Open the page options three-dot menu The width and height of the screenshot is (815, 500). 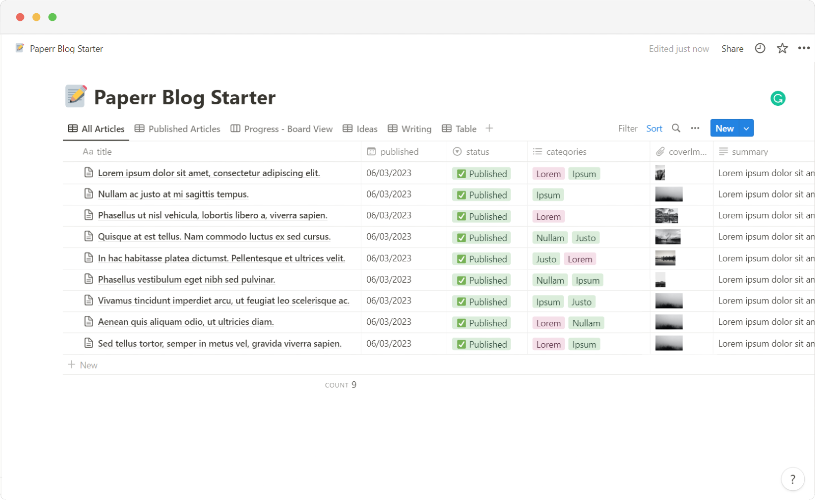[x=804, y=48]
